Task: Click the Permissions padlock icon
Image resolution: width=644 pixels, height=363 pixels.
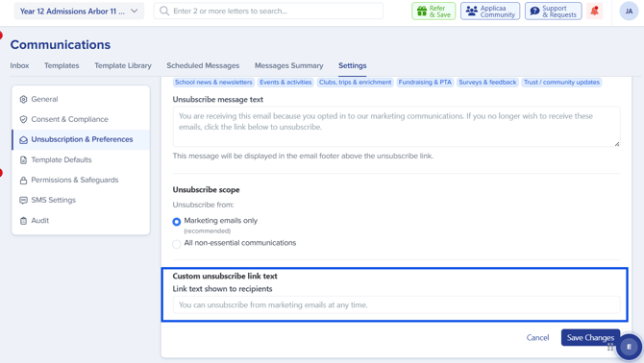Action: coord(23,181)
